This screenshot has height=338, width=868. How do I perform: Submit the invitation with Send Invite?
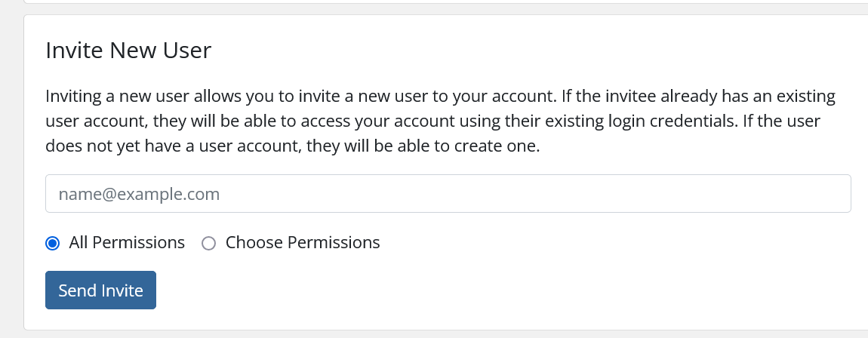coord(100,290)
